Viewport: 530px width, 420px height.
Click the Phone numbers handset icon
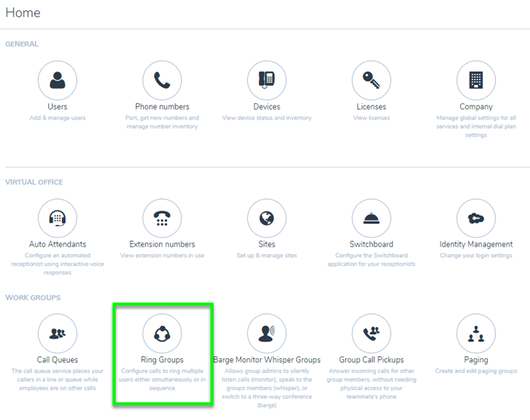tap(162, 80)
